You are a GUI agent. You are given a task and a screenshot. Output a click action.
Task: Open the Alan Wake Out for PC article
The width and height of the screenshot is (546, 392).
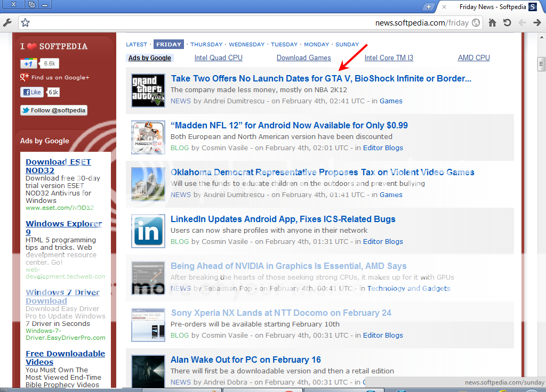[x=246, y=360]
